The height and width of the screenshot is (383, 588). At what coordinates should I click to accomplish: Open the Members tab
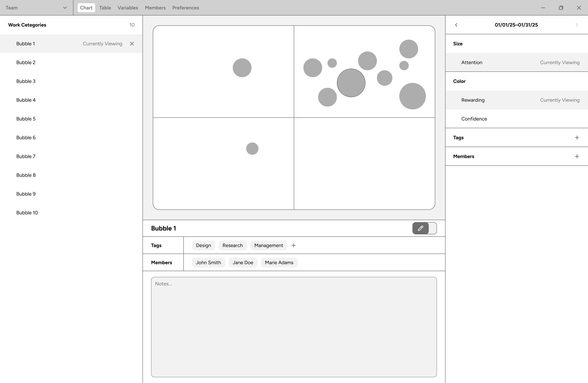click(155, 8)
